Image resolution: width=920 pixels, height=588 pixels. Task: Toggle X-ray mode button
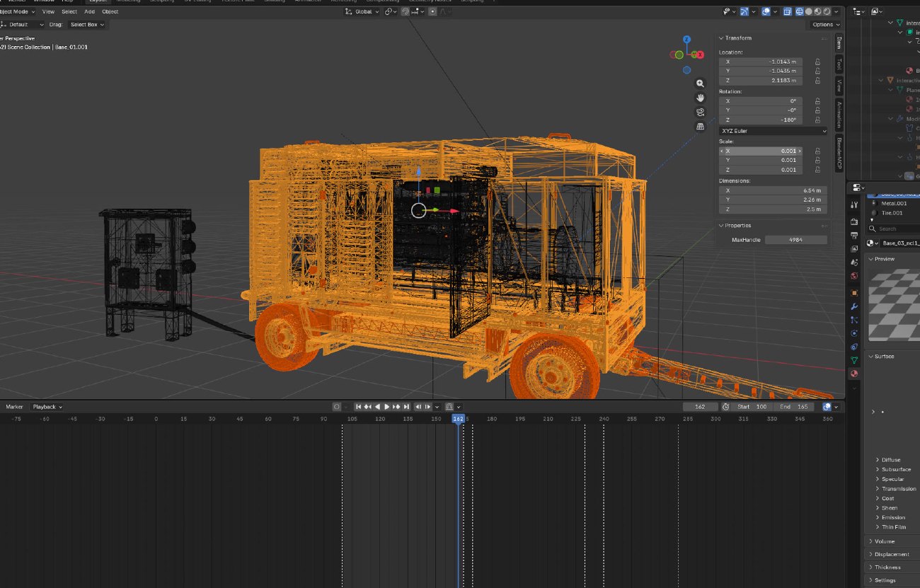click(787, 11)
